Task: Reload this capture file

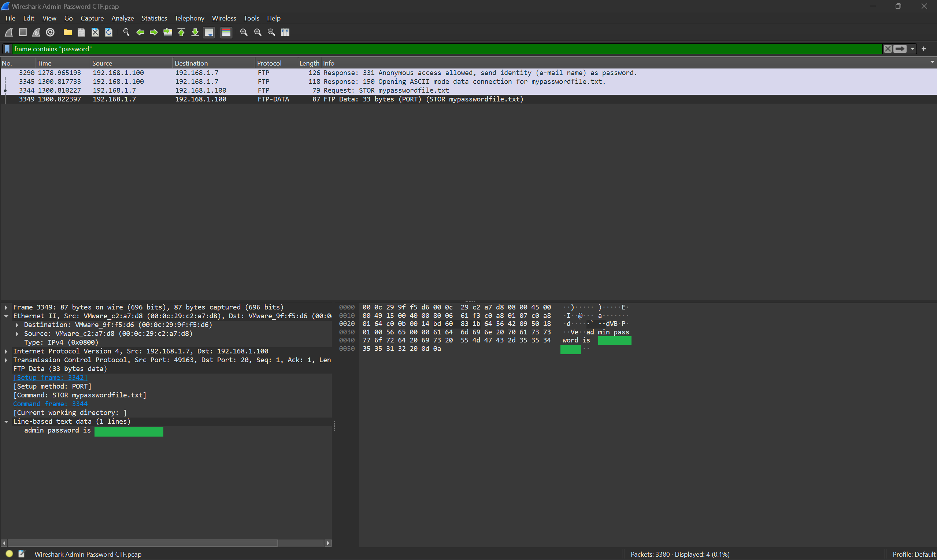Action: pyautogui.click(x=109, y=32)
